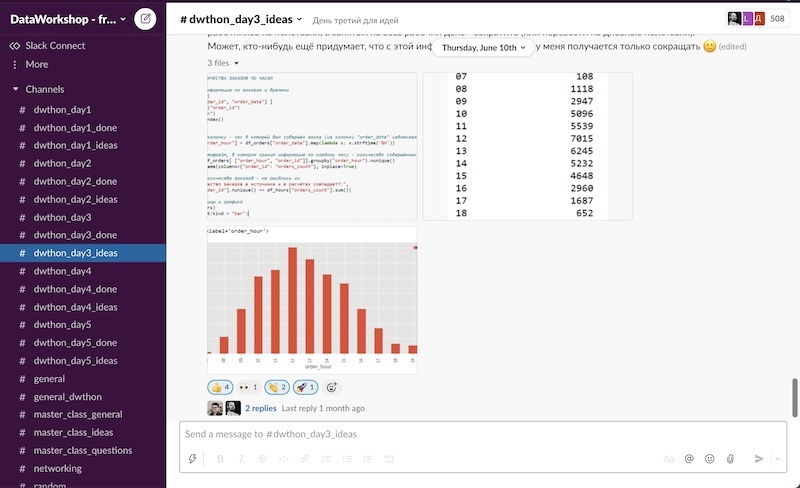The height and width of the screenshot is (488, 800).
Task: Switch to the dwthon_day4 channel
Action: tap(62, 271)
